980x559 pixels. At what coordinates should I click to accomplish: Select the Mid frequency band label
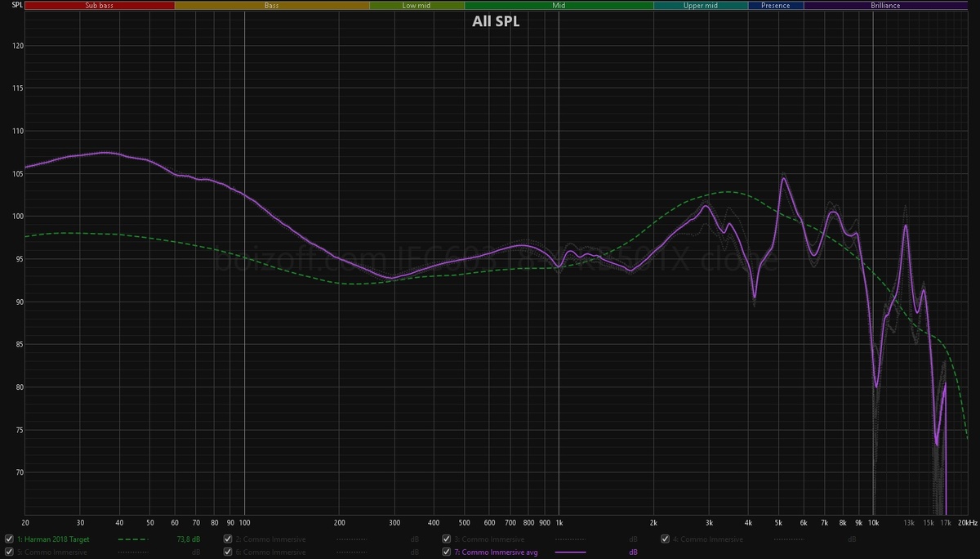(x=559, y=5)
